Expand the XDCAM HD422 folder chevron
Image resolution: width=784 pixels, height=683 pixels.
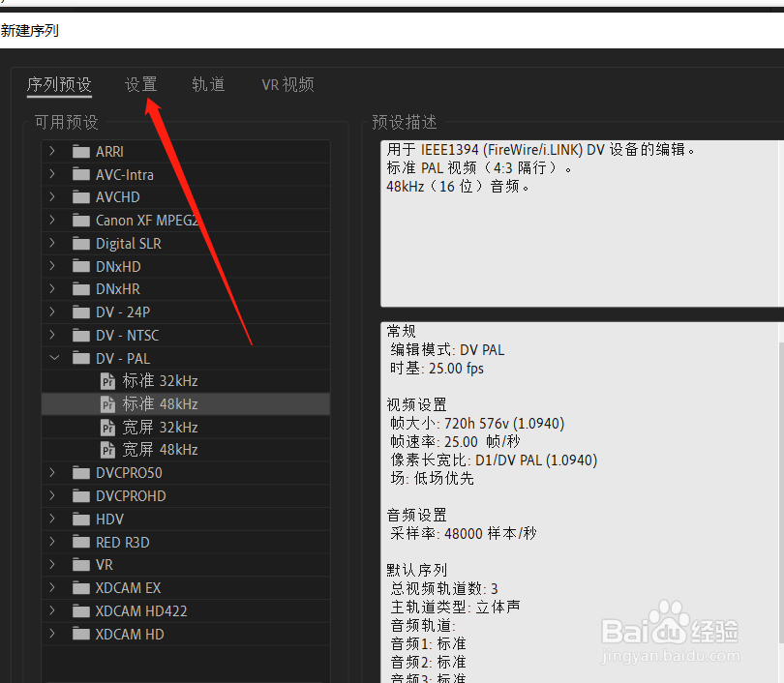[52, 610]
